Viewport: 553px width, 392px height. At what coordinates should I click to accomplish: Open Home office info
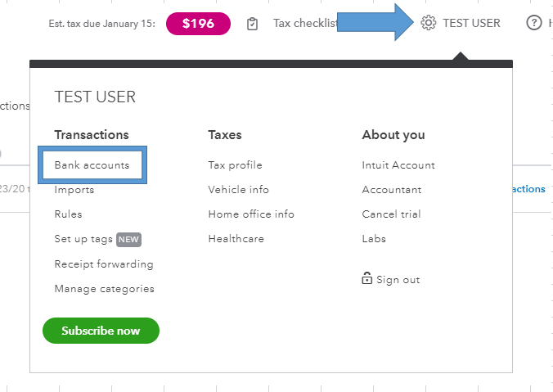click(251, 214)
